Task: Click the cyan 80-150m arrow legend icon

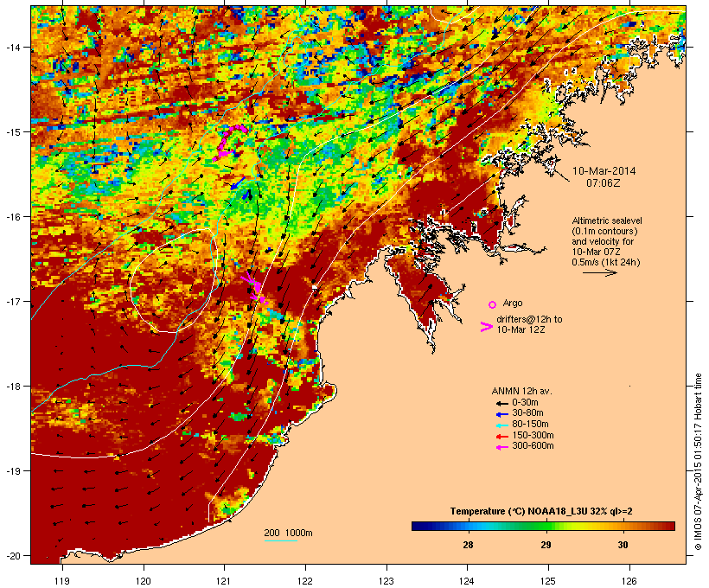Action: tap(501, 425)
